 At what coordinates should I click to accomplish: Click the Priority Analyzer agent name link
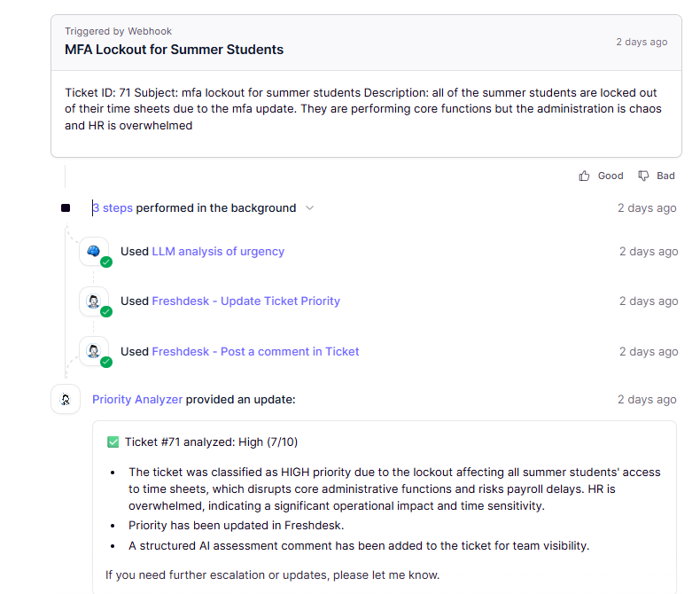coord(137,400)
